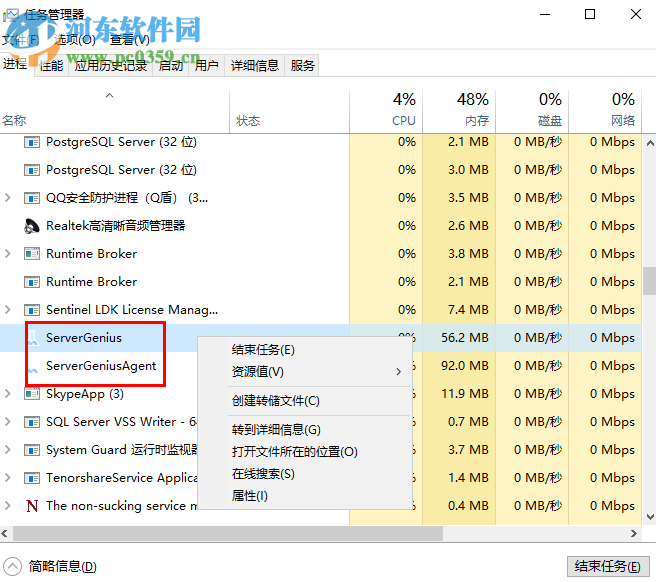
Task: Click the Realtek audio manager speaker icon
Action: [x=32, y=226]
